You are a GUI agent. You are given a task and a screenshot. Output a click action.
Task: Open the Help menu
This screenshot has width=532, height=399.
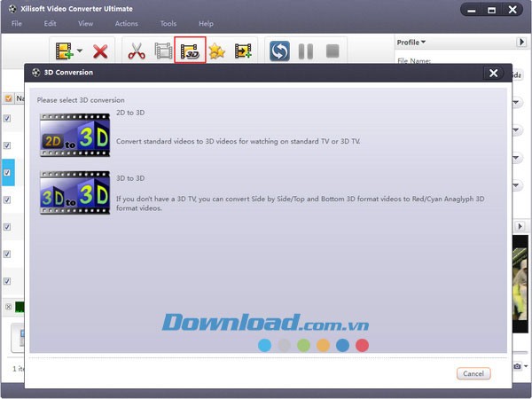pyautogui.click(x=206, y=23)
